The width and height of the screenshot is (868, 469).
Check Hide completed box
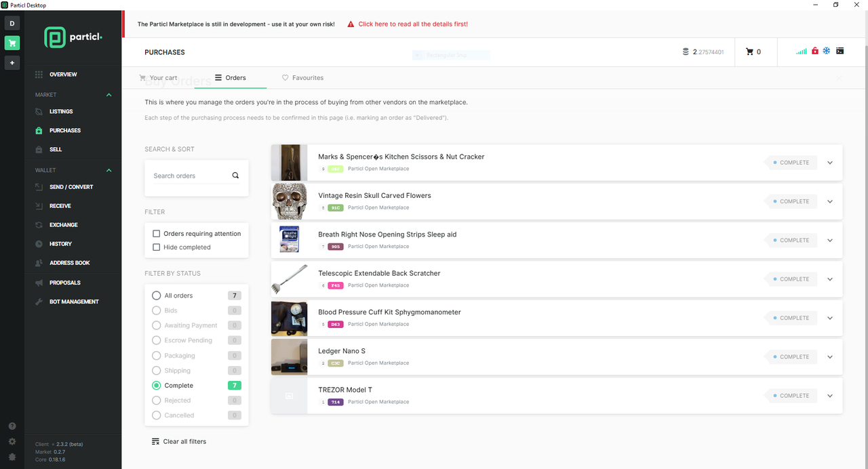point(157,247)
